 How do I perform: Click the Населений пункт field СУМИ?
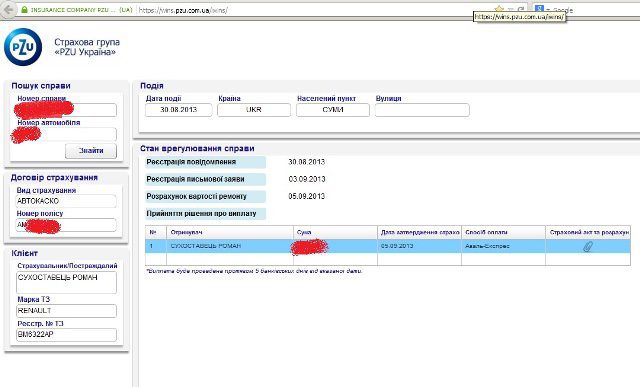pyautogui.click(x=333, y=110)
